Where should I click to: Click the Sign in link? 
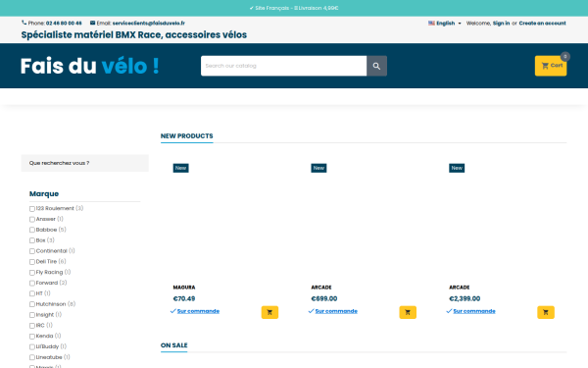(x=501, y=23)
